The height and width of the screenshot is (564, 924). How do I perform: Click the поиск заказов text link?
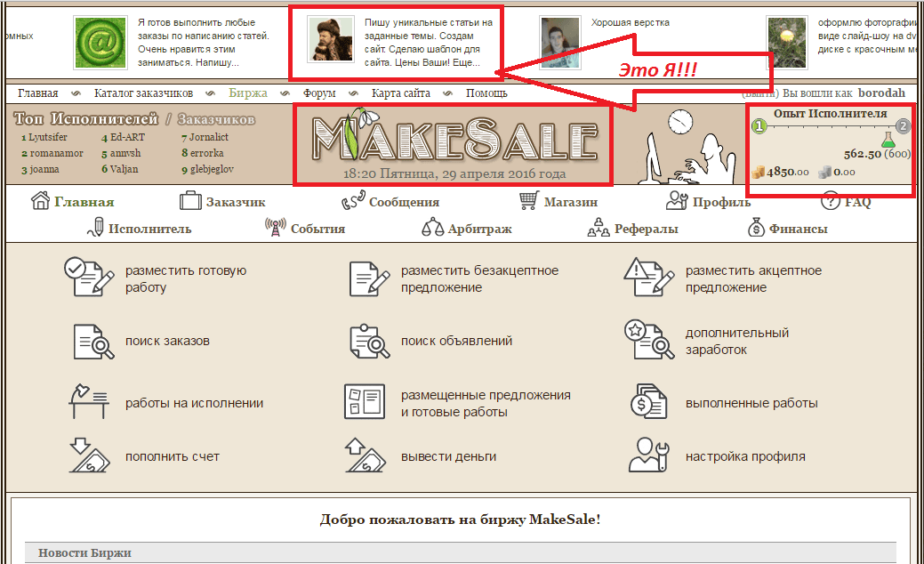click(167, 341)
